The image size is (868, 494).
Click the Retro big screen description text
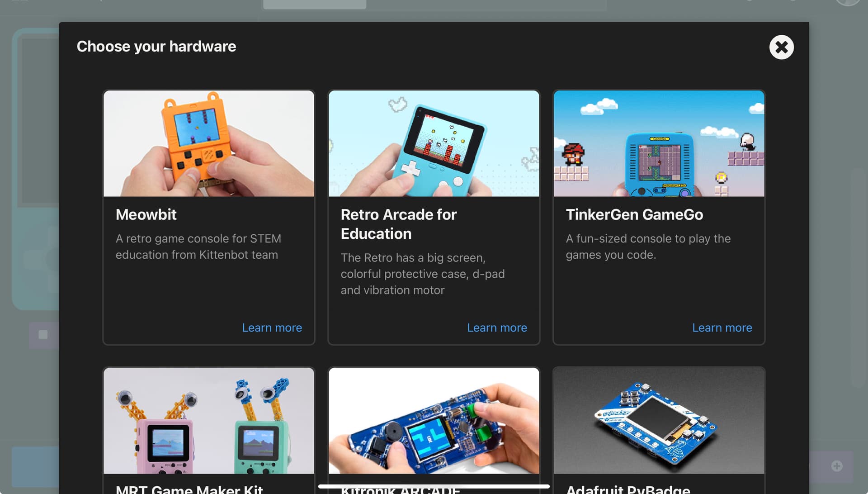(x=423, y=274)
